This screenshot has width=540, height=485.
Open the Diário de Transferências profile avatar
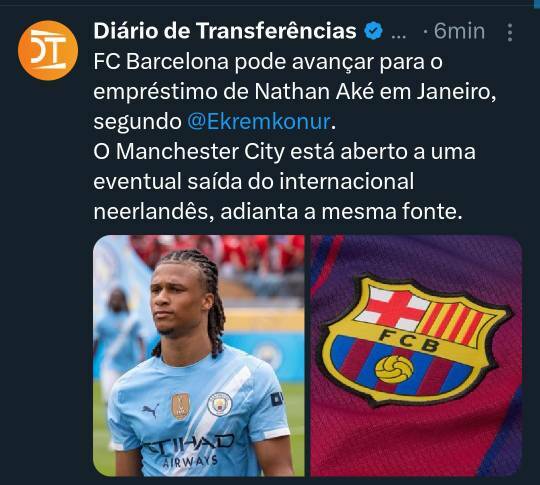click(x=48, y=50)
